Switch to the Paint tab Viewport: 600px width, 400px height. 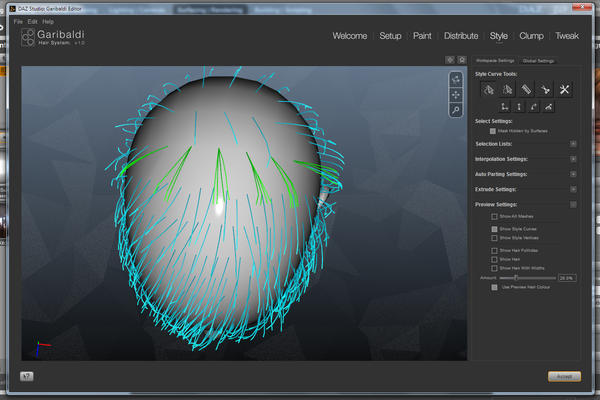(422, 36)
